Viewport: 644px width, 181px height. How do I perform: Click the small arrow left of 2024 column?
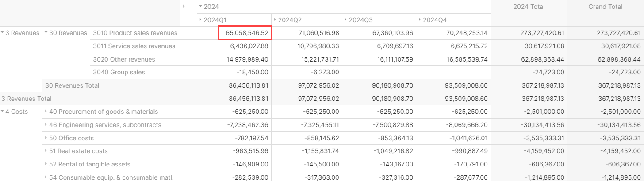point(184,6)
